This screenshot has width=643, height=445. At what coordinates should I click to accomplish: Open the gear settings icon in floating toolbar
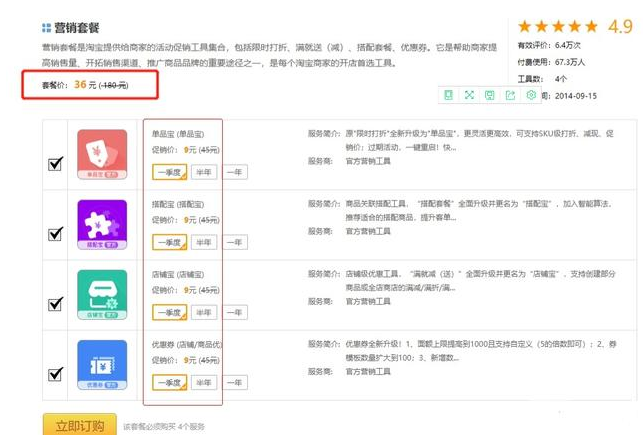(531, 95)
